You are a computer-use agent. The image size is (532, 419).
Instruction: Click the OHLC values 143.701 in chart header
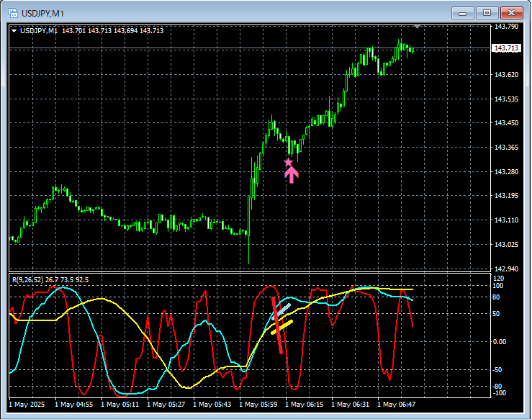(73, 31)
